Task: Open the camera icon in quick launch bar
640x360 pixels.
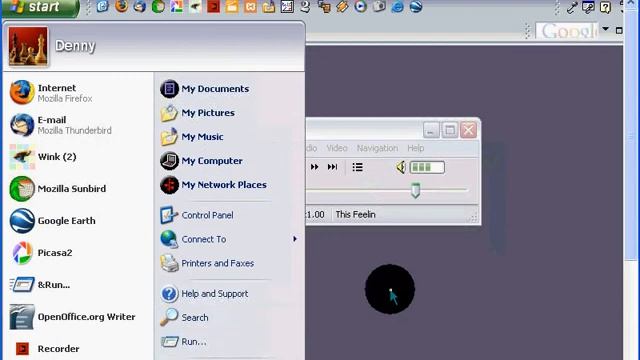Action: tap(379, 6)
